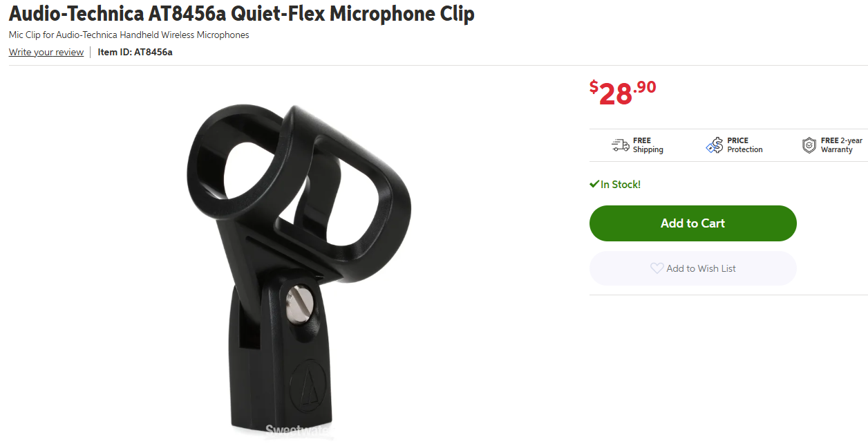Select the Item ID AT8456a text
This screenshot has width=868, height=444.
(x=135, y=52)
